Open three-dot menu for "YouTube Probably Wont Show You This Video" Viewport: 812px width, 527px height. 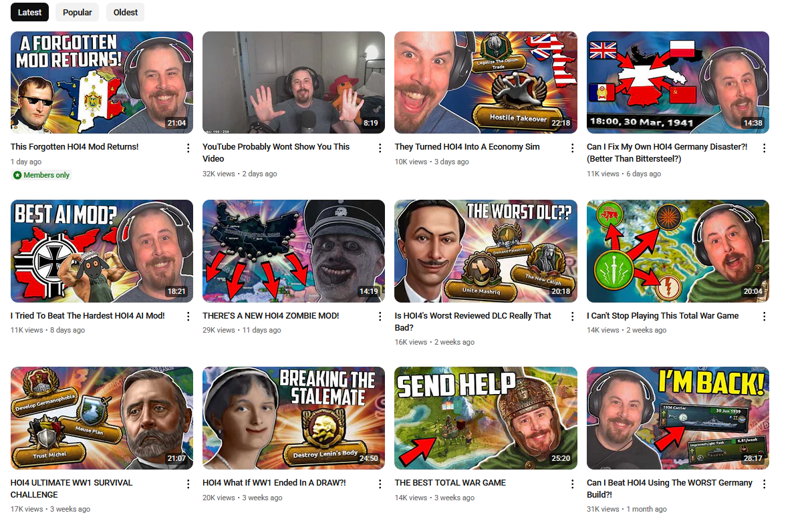(x=380, y=148)
